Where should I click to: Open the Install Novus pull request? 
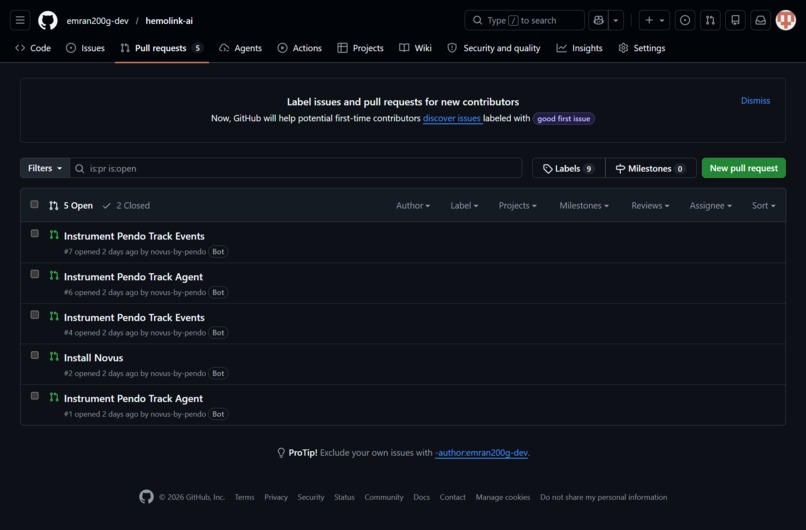coord(94,358)
